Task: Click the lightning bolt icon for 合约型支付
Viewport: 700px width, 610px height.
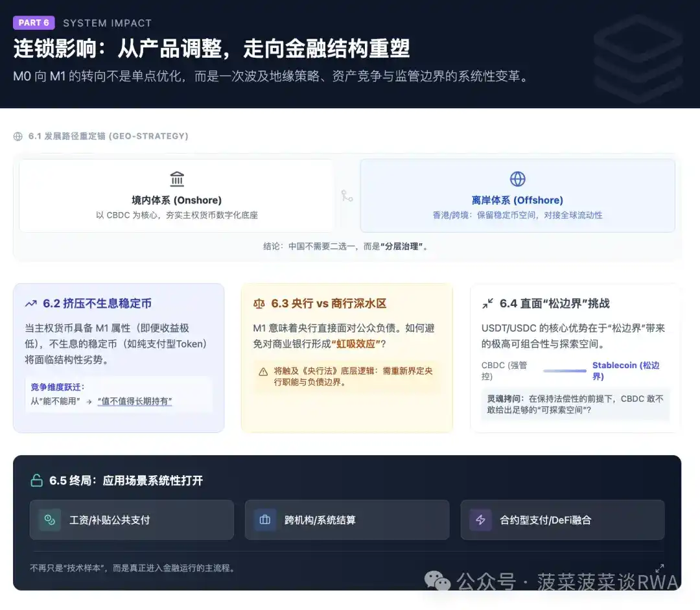Action: [x=480, y=520]
